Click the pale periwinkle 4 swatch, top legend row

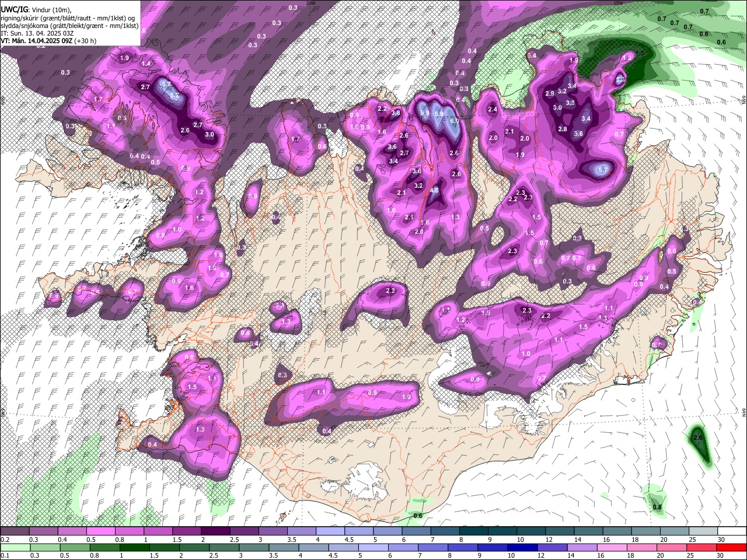click(x=330, y=531)
